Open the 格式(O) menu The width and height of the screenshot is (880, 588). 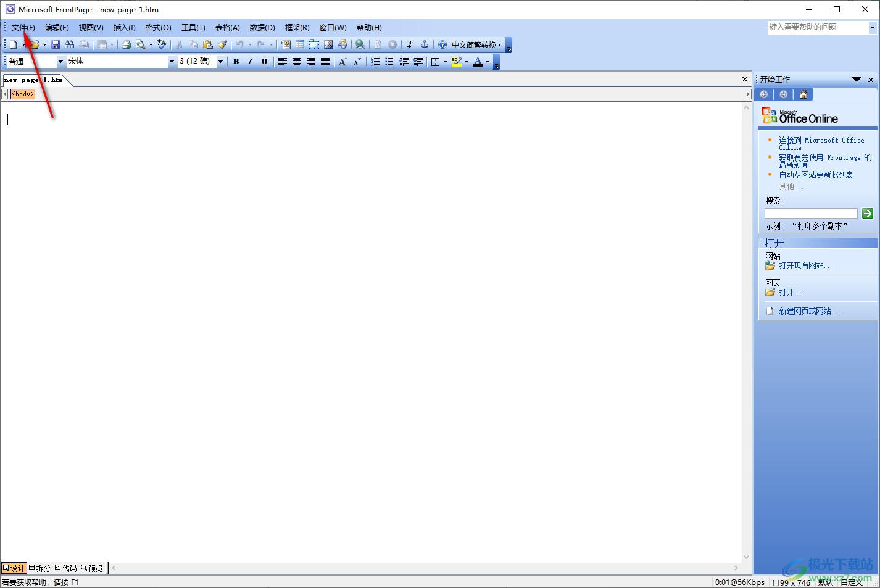(x=158, y=28)
